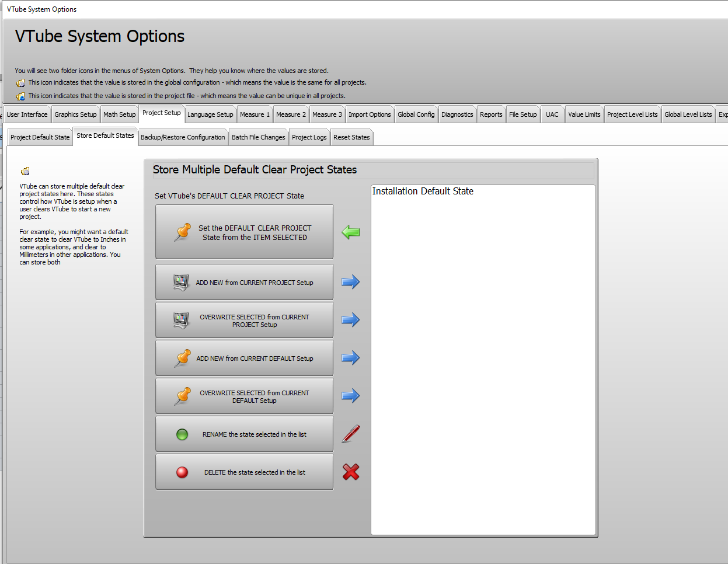The width and height of the screenshot is (728, 564).
Task: Click the red pencil rename icon
Action: [x=351, y=434]
